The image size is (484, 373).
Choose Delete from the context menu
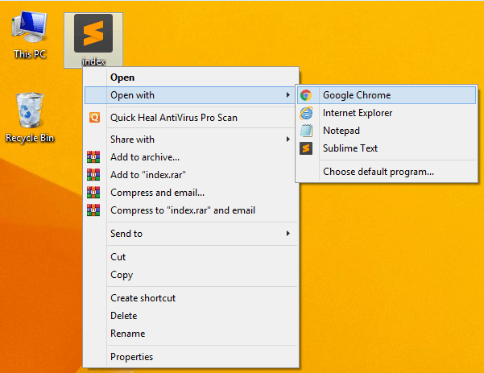[191, 315]
